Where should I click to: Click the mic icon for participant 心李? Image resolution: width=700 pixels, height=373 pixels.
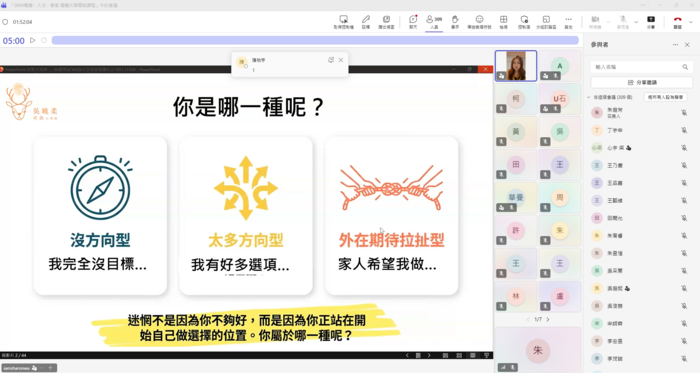tap(684, 148)
